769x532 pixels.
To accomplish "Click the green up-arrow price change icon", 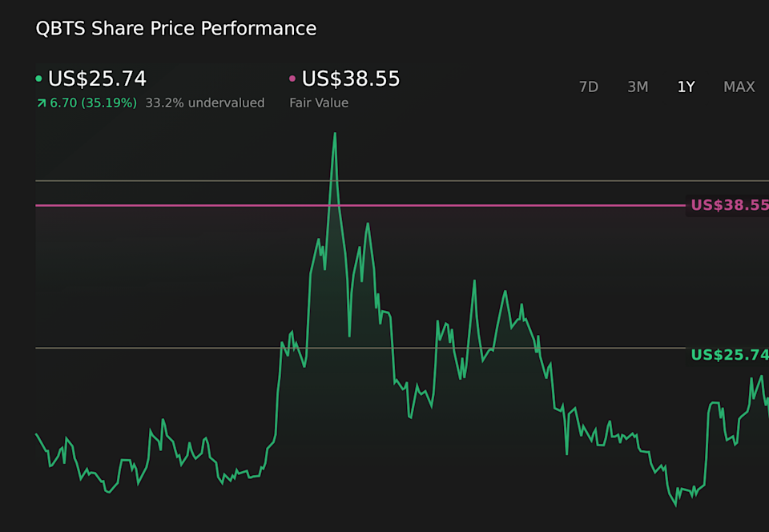I will [41, 103].
